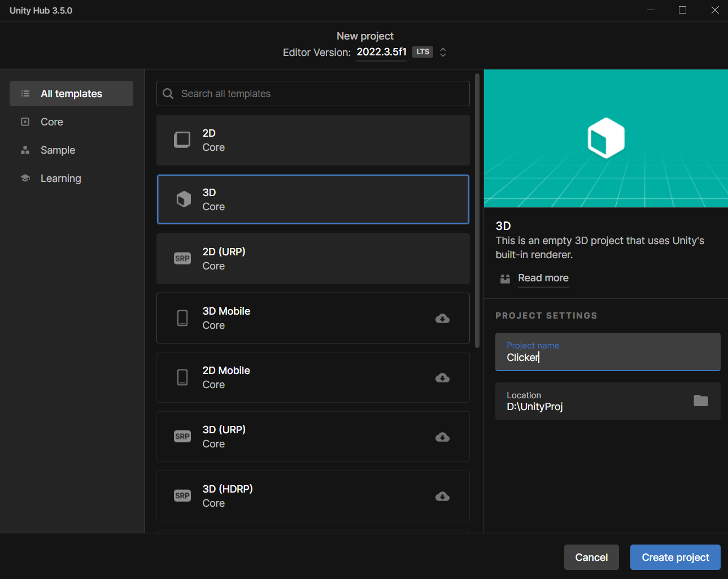Click the magnifier icon in template search

pyautogui.click(x=168, y=94)
